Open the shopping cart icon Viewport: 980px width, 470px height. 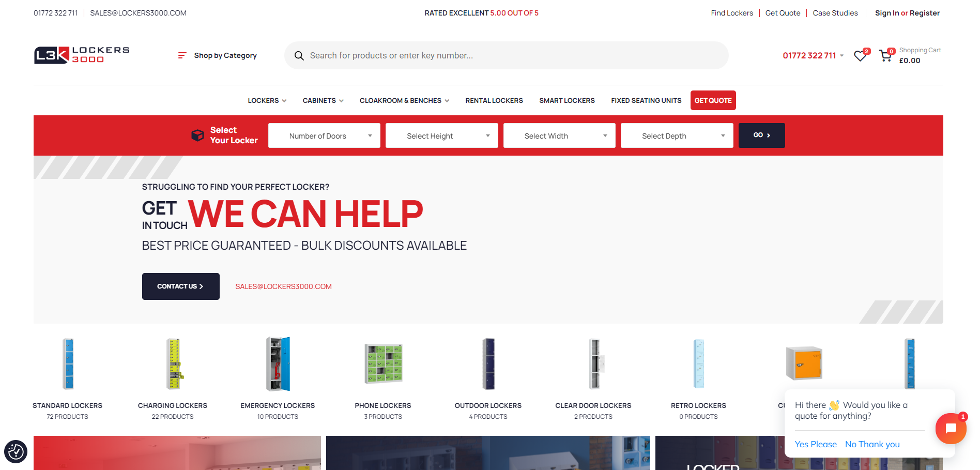coord(885,56)
